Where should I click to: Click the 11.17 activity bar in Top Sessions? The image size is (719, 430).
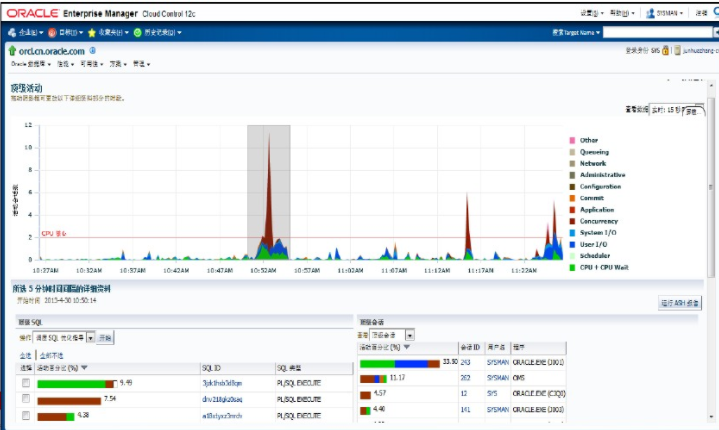[x=373, y=379]
